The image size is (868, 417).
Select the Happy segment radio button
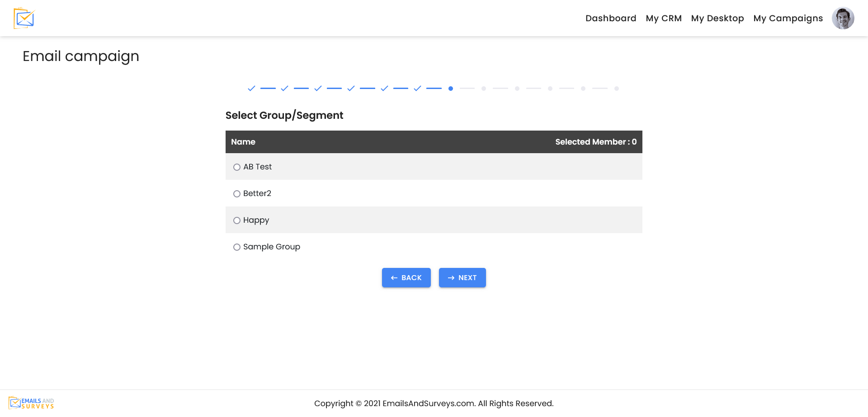pos(237,220)
